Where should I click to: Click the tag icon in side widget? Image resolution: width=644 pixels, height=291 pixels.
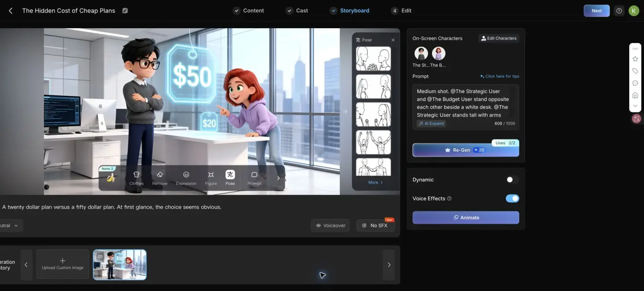click(635, 71)
